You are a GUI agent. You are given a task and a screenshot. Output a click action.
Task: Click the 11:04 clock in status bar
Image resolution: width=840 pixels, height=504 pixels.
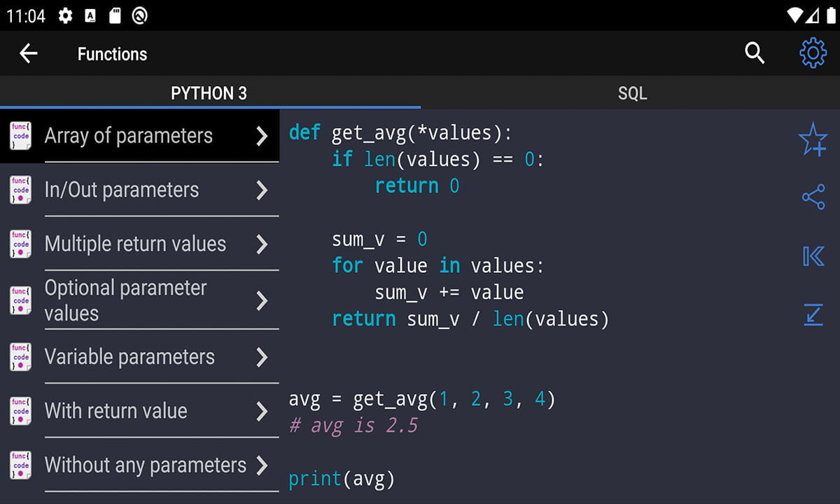[26, 15]
